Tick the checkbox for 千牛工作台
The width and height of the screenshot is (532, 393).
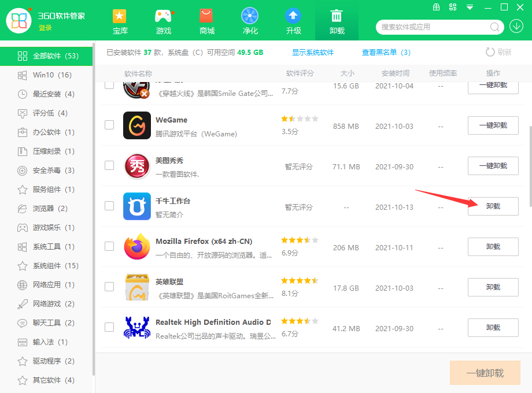[x=109, y=206]
